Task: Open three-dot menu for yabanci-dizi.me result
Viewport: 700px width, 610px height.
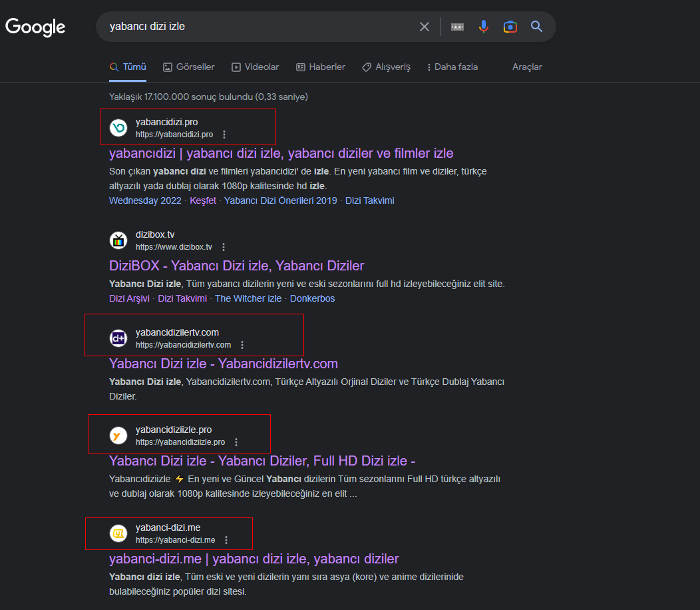Action: point(226,540)
